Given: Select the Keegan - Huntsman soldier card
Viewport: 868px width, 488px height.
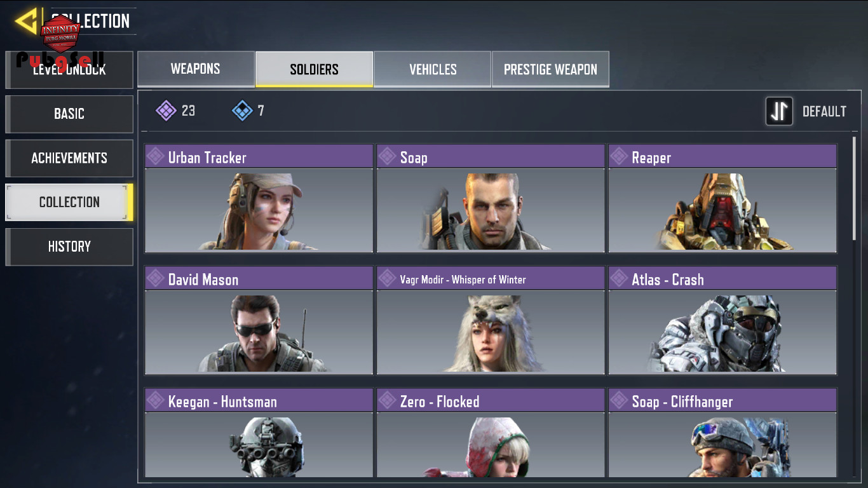Looking at the screenshot, I should tap(259, 433).
